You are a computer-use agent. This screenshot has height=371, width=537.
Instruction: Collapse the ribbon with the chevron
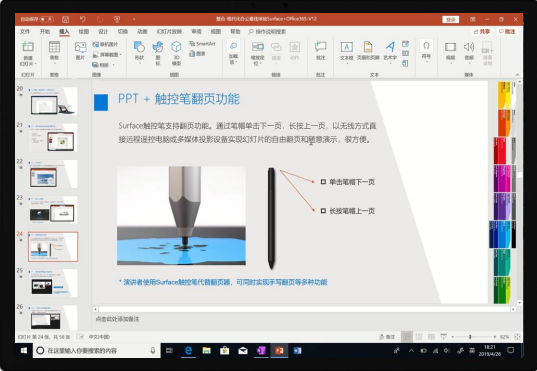pyautogui.click(x=517, y=75)
